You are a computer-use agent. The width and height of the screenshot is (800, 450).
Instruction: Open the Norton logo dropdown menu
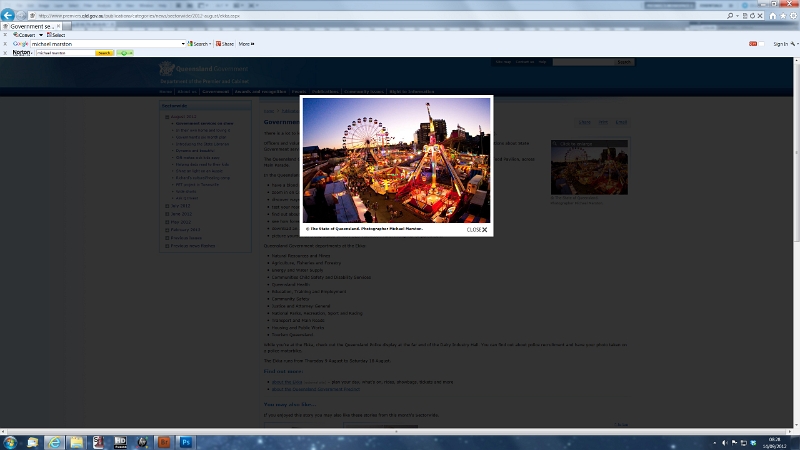(x=22, y=53)
